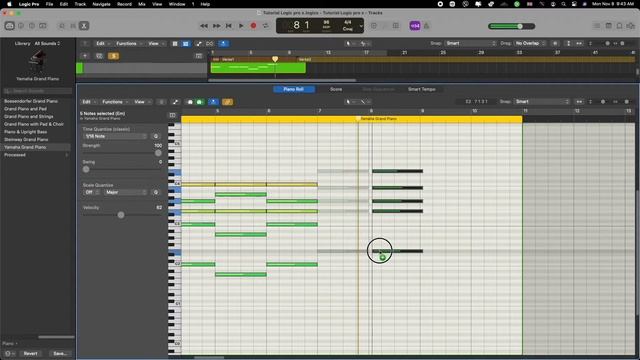This screenshot has height=360, width=640.
Task: Toggle the yellow Link button in Piano Roll
Action: click(228, 102)
